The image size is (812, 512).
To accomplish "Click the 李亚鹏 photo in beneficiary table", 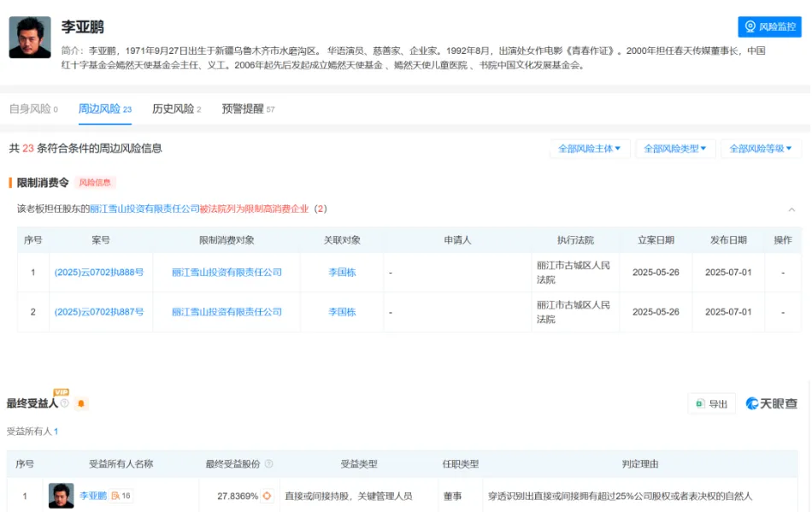I will coord(61,496).
